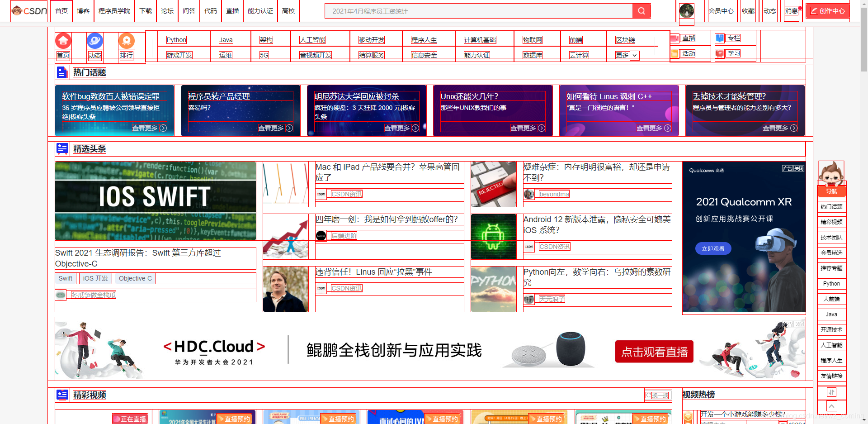The width and height of the screenshot is (868, 424).
Task: Click 立即观看 on Qualcomm ad
Action: coord(713,248)
